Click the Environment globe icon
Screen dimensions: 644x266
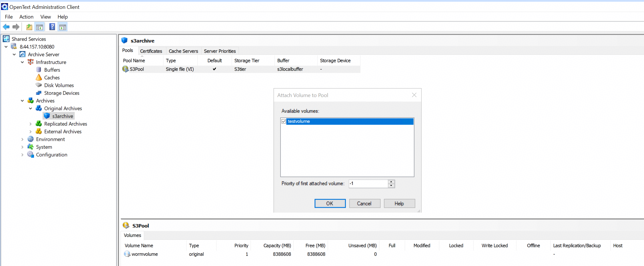click(31, 139)
